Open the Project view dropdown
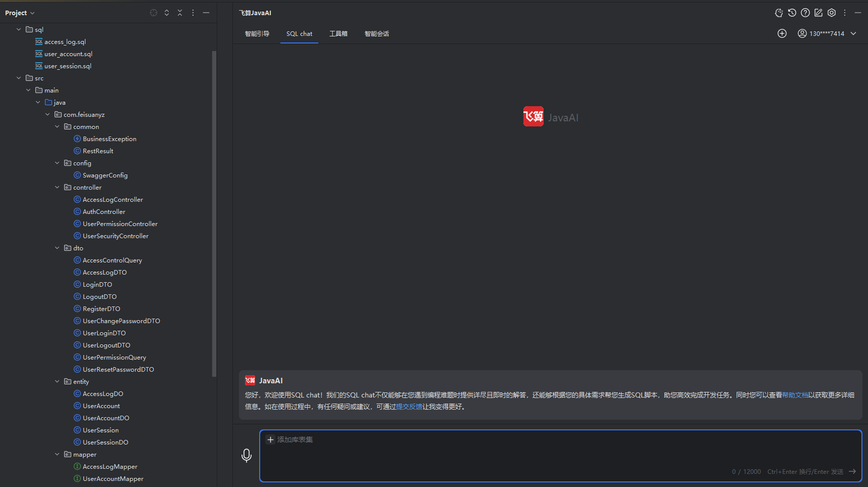Screen dimensions: 868x487 pyautogui.click(x=20, y=13)
